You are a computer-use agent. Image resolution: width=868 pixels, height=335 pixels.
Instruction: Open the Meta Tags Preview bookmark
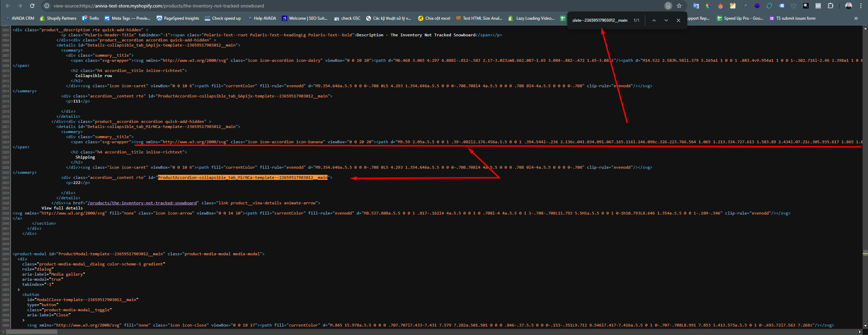click(x=127, y=18)
